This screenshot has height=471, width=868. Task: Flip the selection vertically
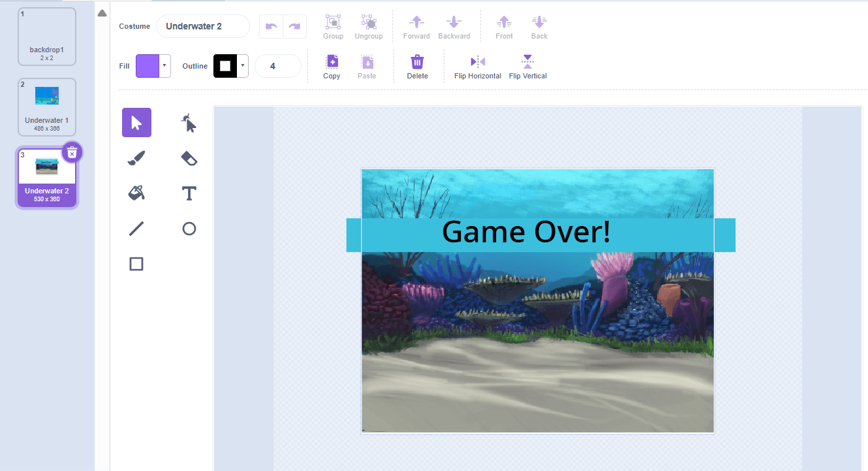527,65
